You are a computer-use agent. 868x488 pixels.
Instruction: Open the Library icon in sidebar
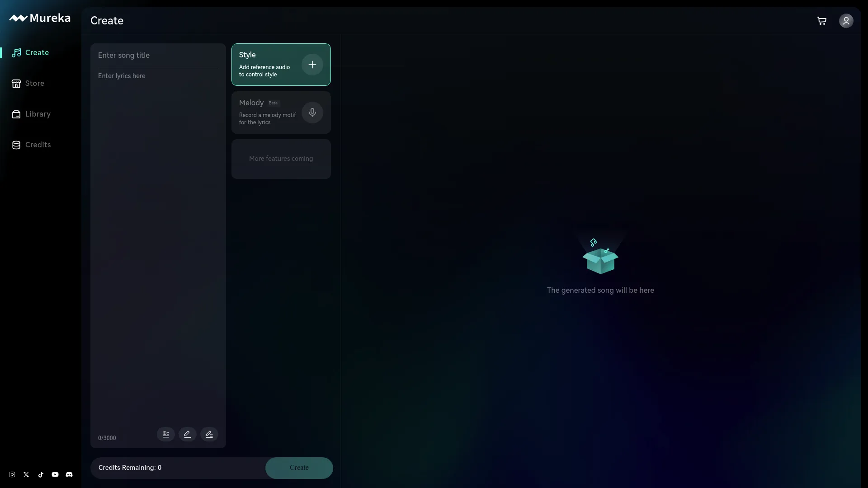point(16,114)
